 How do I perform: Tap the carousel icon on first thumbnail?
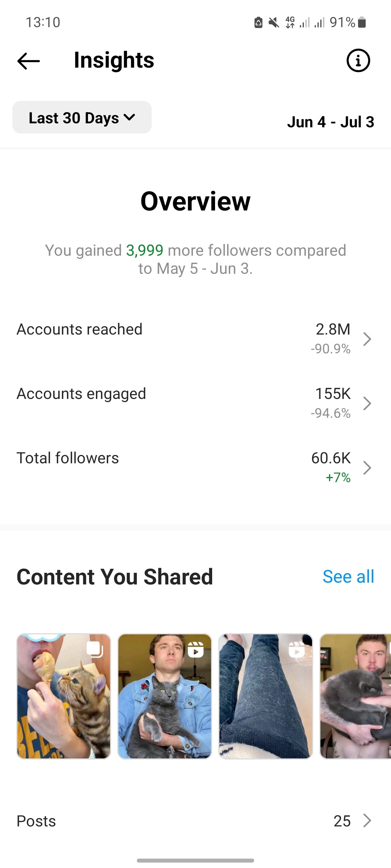pyautogui.click(x=95, y=649)
